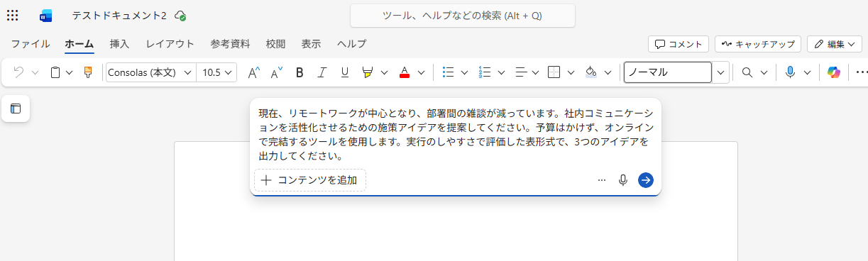Expand the search options dropdown
The image size is (868, 261).
tap(764, 72)
